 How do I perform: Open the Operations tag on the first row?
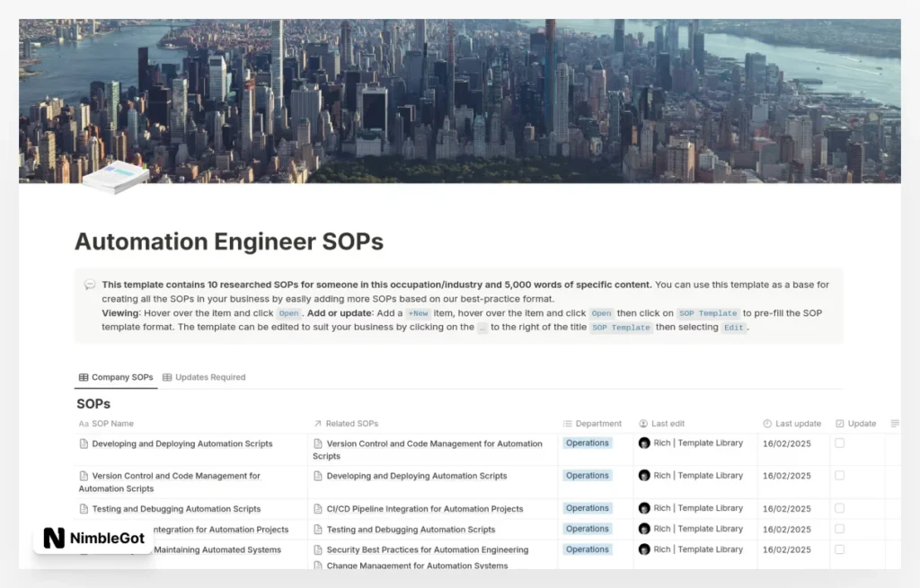pyautogui.click(x=587, y=443)
